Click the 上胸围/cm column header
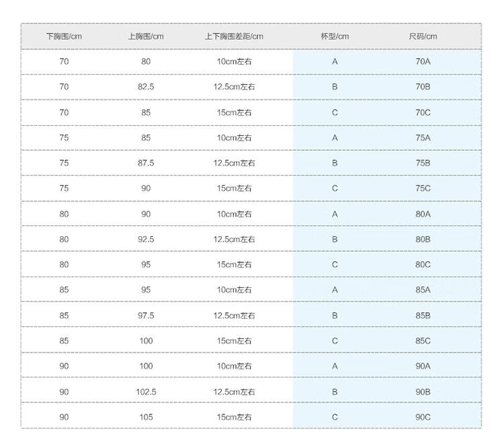Screen dimensions: 504x448 tap(146, 36)
